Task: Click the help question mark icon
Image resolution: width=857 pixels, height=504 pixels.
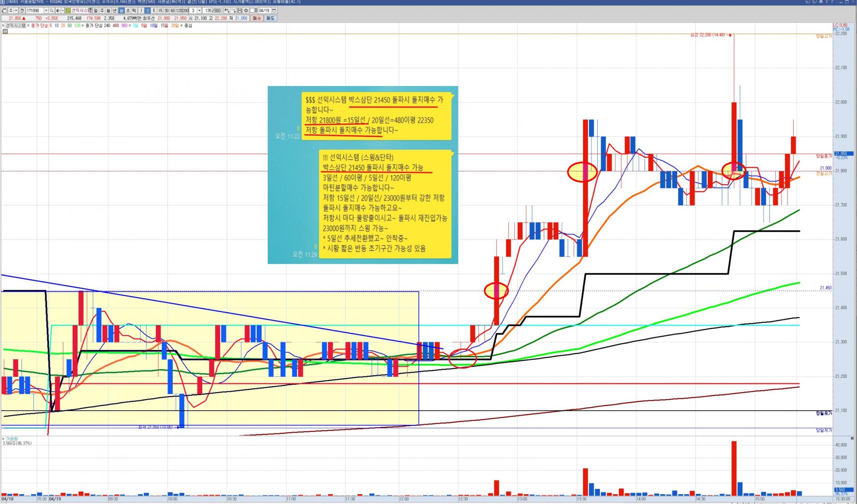Action: 832,2
